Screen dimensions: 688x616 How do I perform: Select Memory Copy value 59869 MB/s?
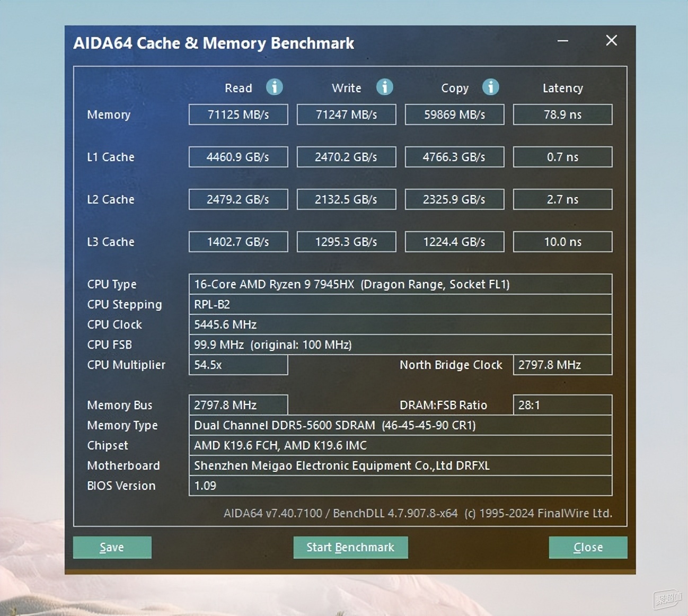coord(455,115)
